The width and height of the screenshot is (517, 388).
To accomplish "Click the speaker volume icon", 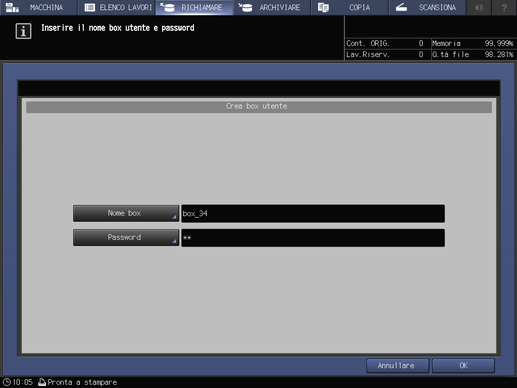I will [x=479, y=7].
